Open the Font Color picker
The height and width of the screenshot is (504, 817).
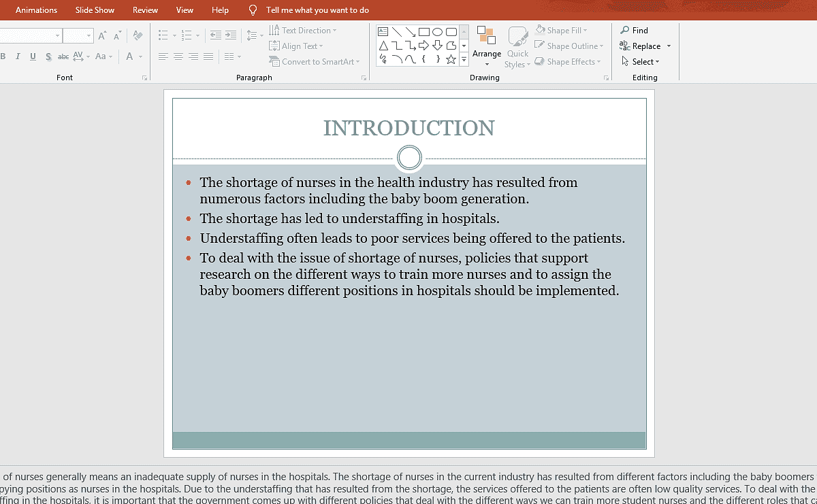(x=133, y=56)
